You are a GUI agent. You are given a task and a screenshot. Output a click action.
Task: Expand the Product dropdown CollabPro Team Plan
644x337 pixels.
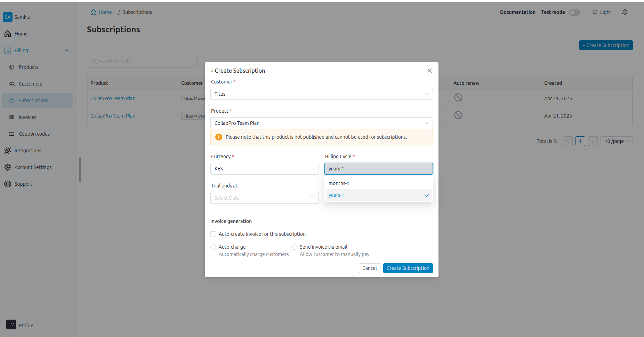[x=321, y=123]
